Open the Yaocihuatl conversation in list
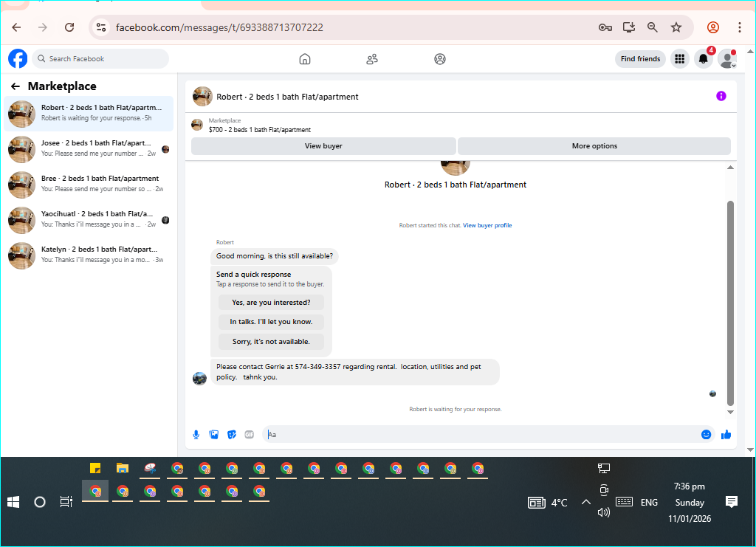This screenshot has height=547, width=756. 89,220
